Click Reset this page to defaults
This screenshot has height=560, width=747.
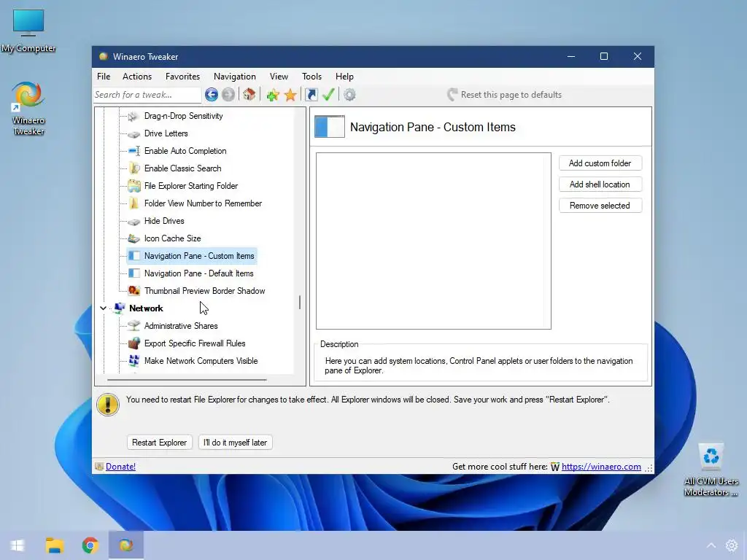pyautogui.click(x=505, y=95)
